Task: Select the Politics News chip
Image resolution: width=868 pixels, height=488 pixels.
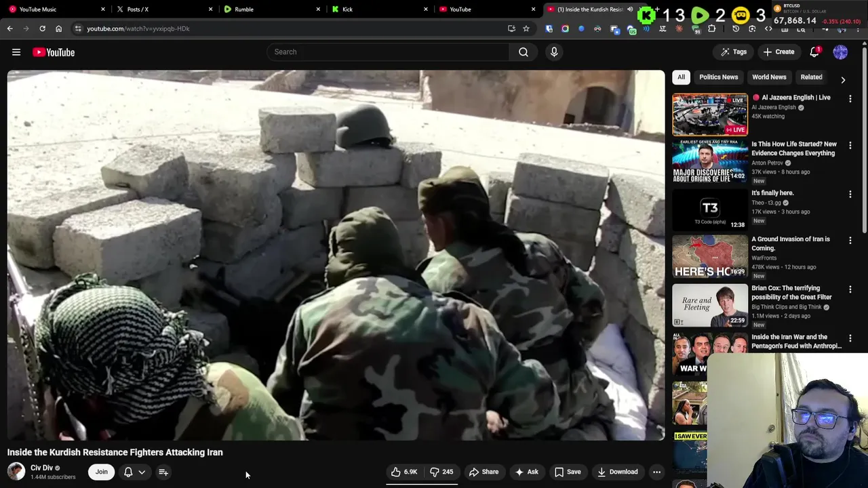Action: point(719,77)
